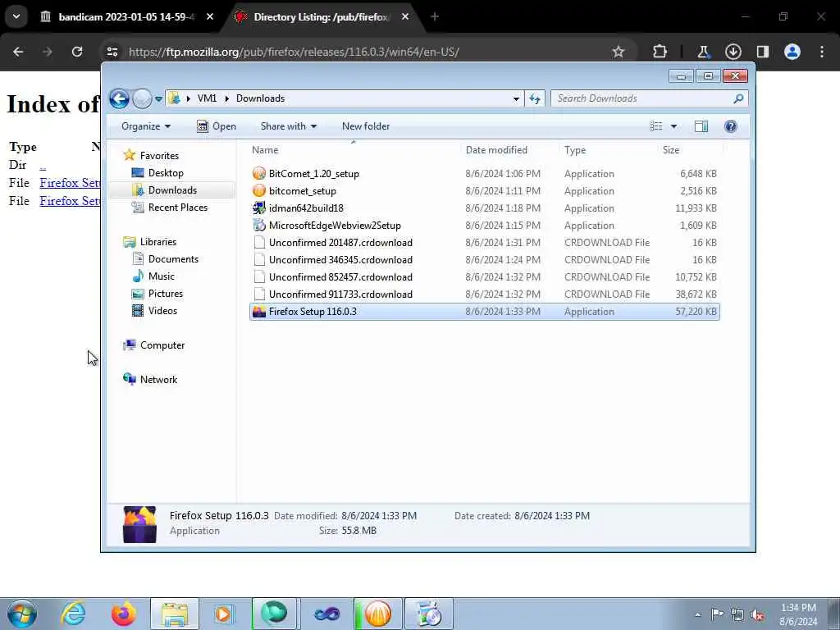Open recent locations dropdown beside Explorer nav arrows
Screen dimensions: 840x630
point(158,99)
